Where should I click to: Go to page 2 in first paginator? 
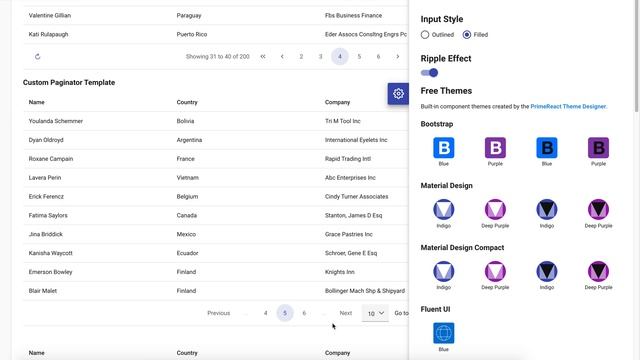click(x=301, y=57)
